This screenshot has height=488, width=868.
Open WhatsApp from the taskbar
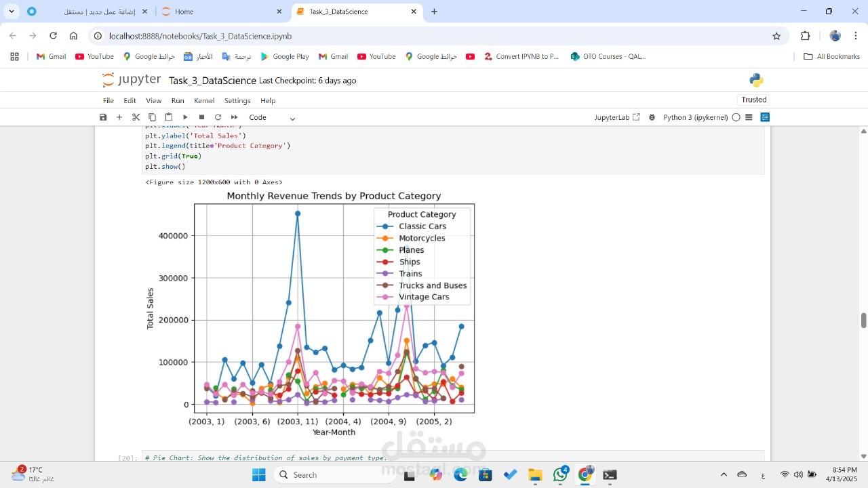coord(560,475)
